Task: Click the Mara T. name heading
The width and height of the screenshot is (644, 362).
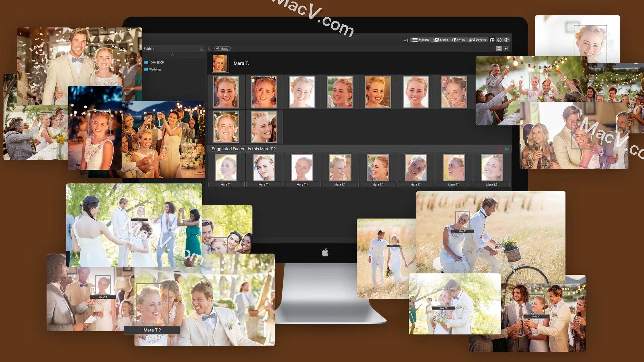Action: pos(241,63)
